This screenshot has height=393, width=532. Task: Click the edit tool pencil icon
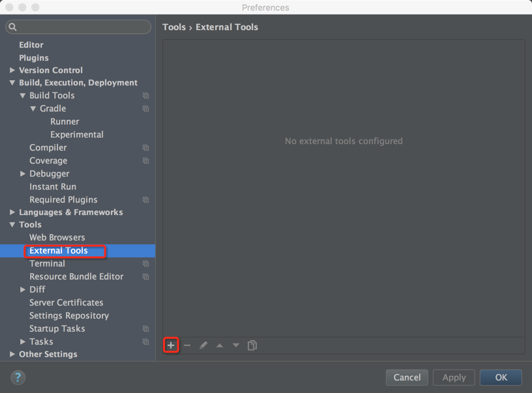[x=203, y=345]
